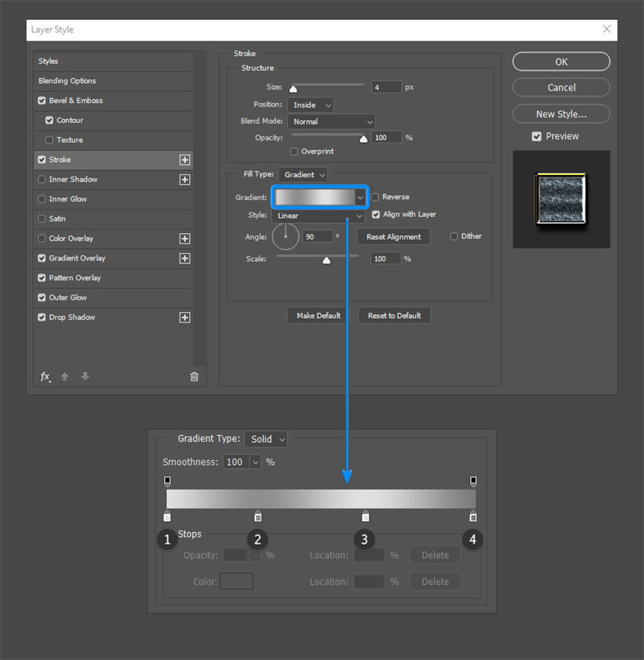Click the stroke Opacity percent field
The image size is (644, 660).
coord(387,138)
